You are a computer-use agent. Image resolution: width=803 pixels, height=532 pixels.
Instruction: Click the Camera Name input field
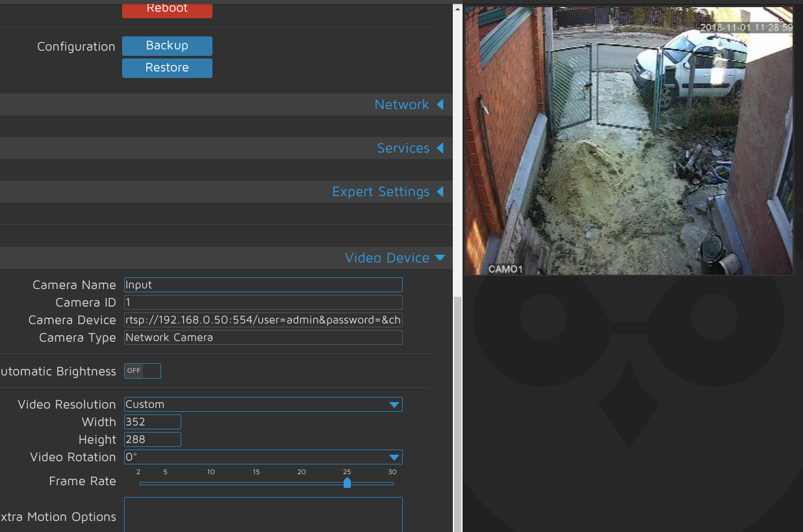pos(262,285)
